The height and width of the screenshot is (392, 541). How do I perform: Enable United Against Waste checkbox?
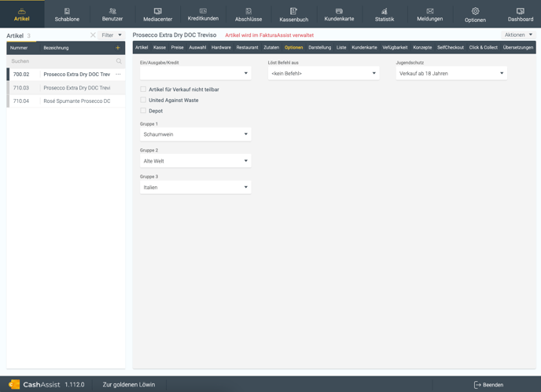pyautogui.click(x=143, y=100)
